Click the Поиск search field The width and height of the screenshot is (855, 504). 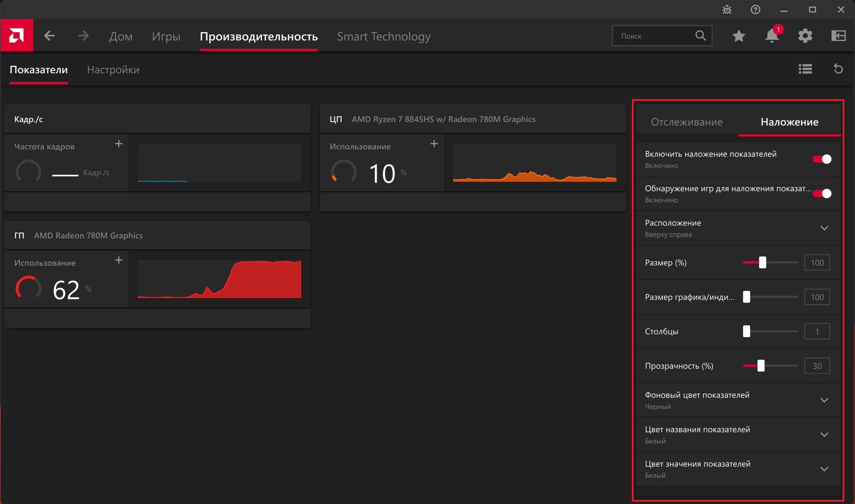coord(662,36)
